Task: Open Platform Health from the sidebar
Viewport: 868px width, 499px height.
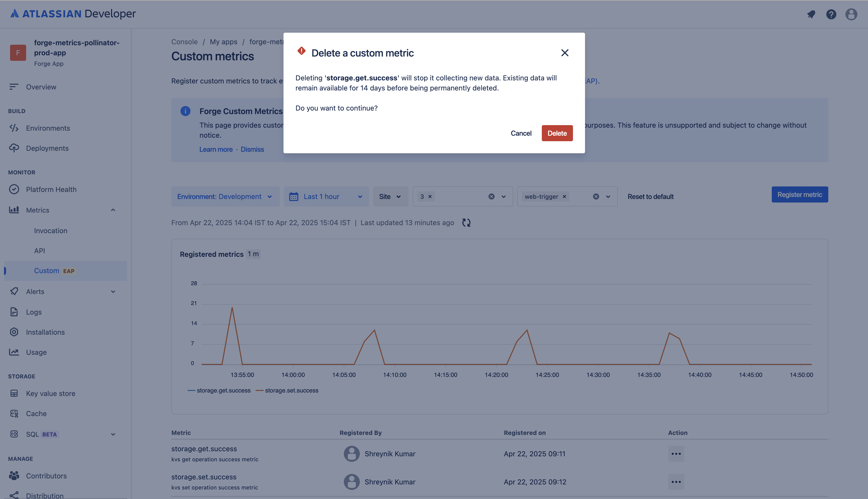Action: (52, 189)
